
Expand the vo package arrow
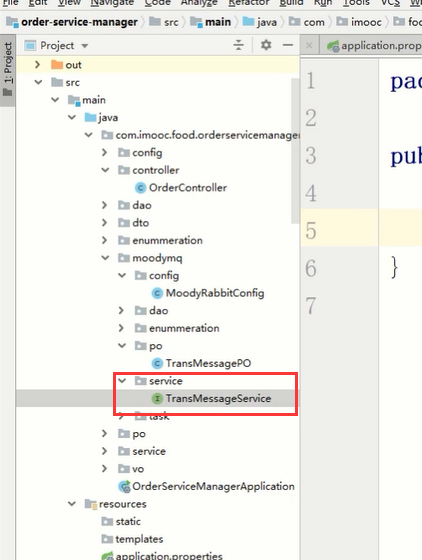(105, 468)
